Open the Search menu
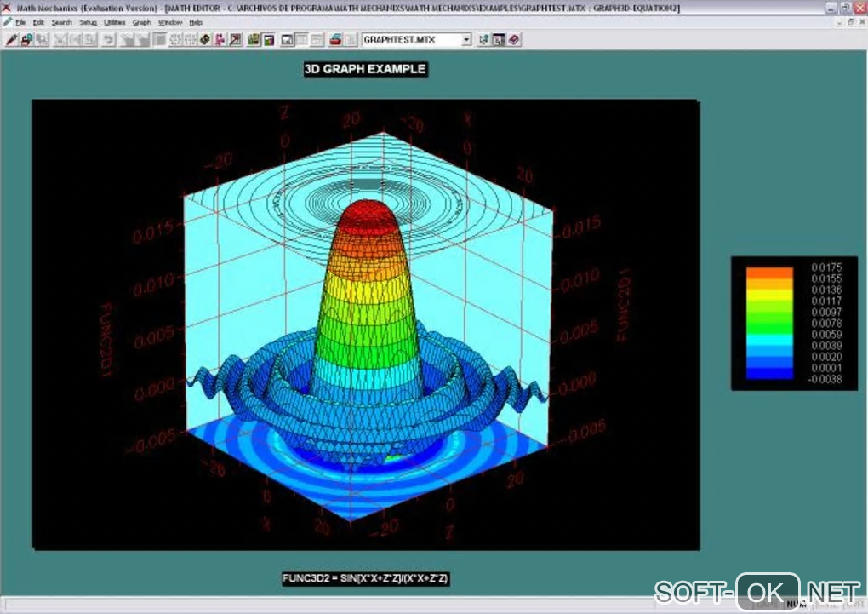Screen dimensions: 868x614 61,23
